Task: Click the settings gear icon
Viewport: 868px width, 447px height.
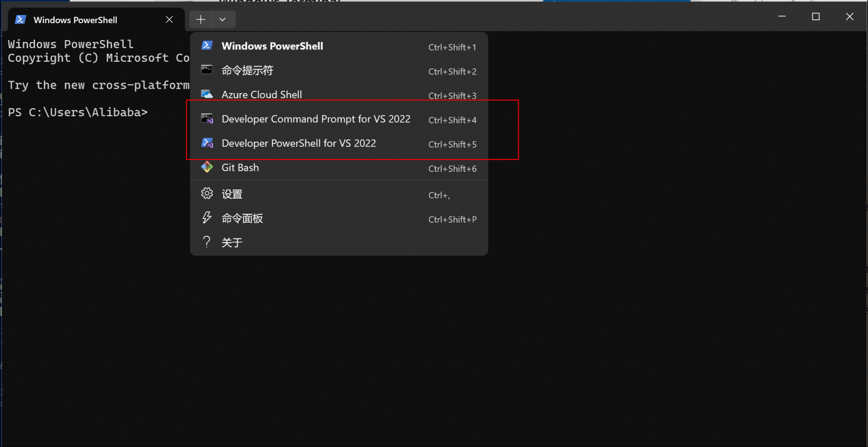Action: 207,194
